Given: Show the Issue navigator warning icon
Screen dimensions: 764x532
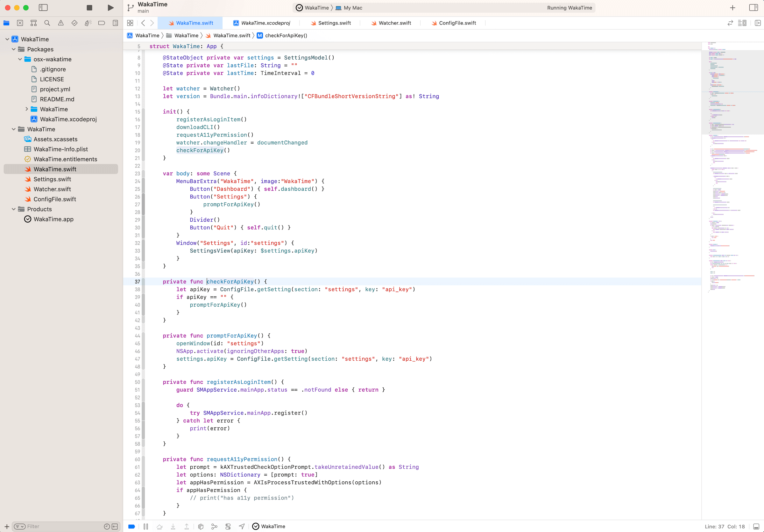Looking at the screenshot, I should click(61, 23).
